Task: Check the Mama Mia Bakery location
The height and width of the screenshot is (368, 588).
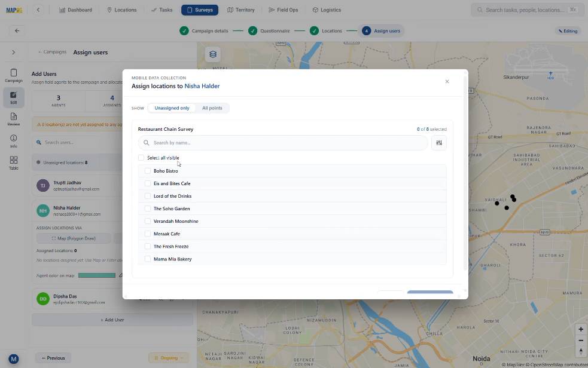Action: (x=147, y=259)
